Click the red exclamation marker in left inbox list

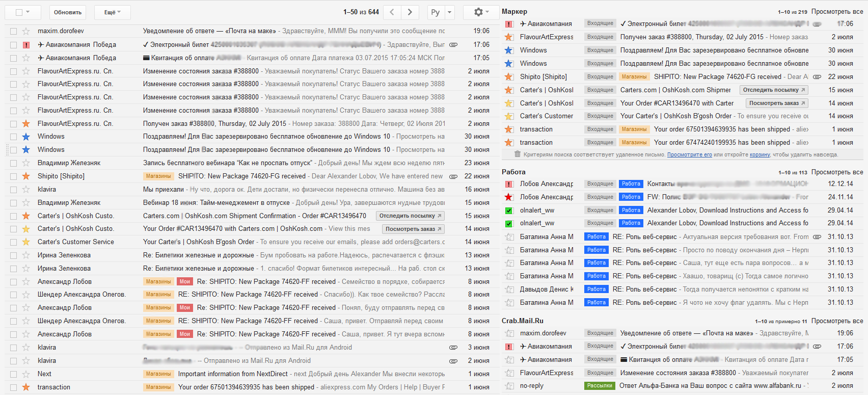coord(26,45)
